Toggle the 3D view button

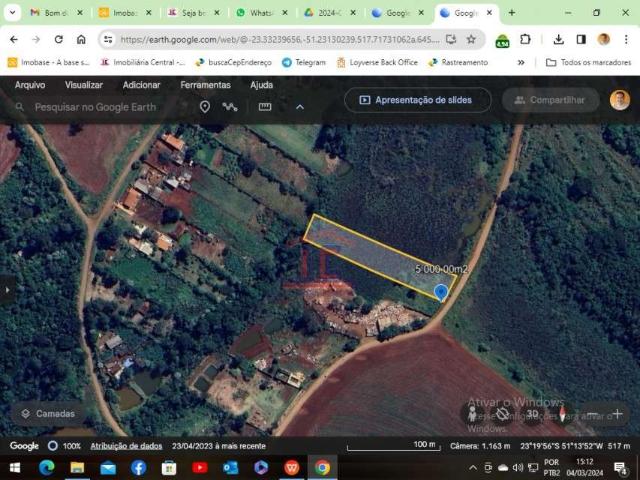point(533,414)
